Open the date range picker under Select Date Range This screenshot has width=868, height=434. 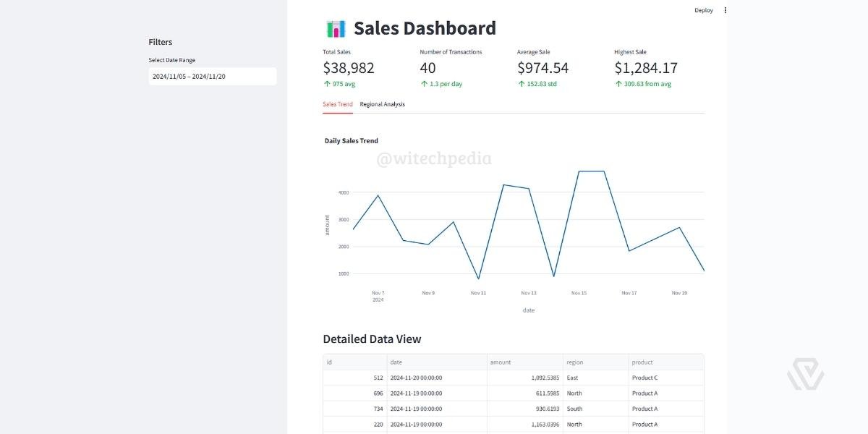(212, 75)
